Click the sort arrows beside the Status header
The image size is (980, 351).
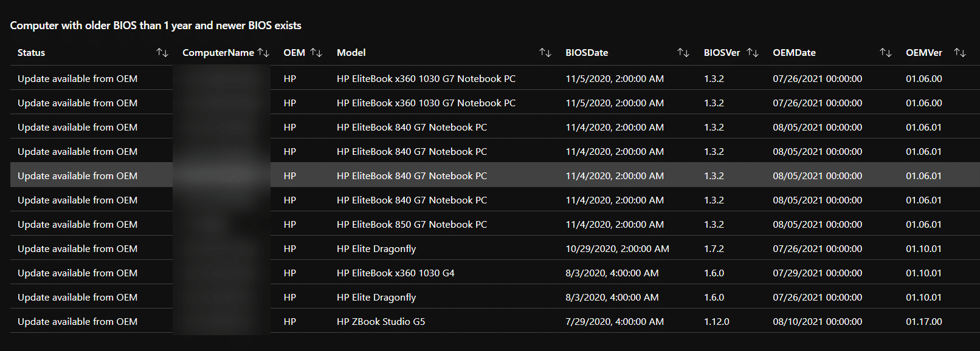pos(162,53)
